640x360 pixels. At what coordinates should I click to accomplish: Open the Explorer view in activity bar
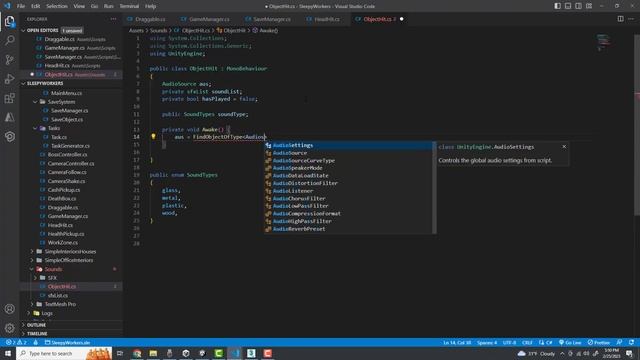pos(9,21)
